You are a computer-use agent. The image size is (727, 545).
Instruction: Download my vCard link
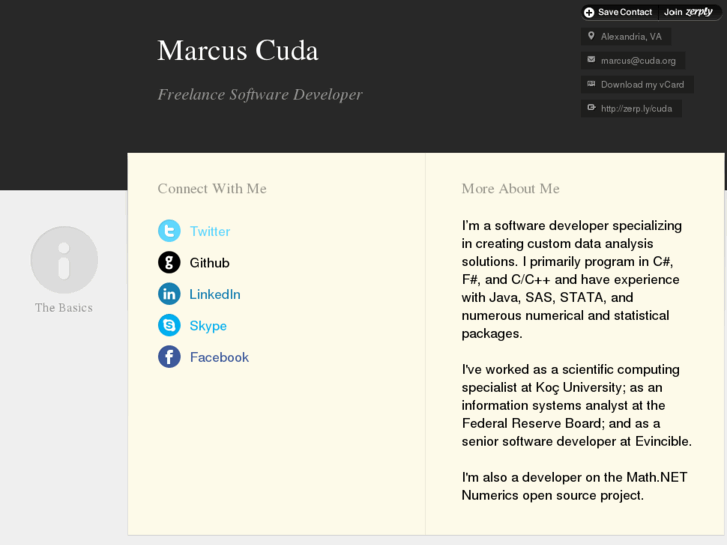pos(642,85)
